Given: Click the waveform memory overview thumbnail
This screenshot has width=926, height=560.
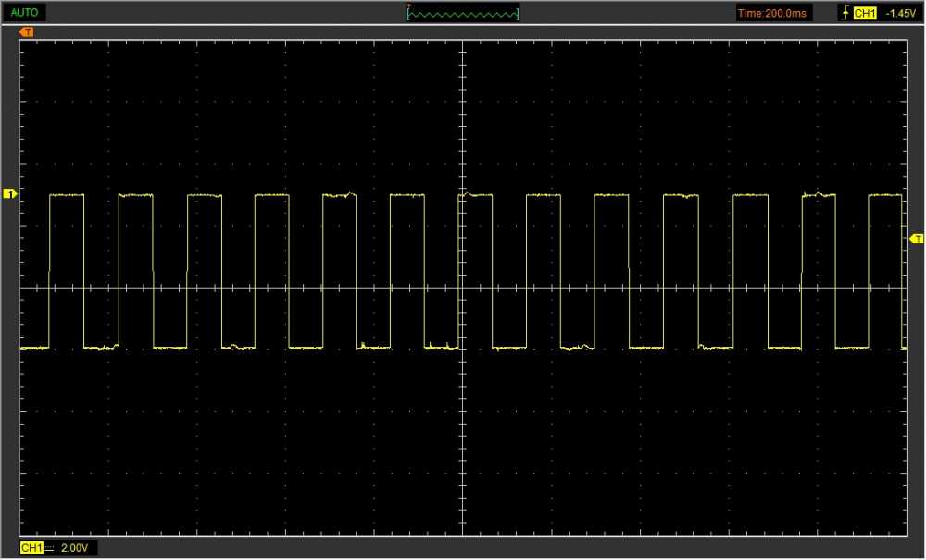Looking at the screenshot, I should pos(463,13).
